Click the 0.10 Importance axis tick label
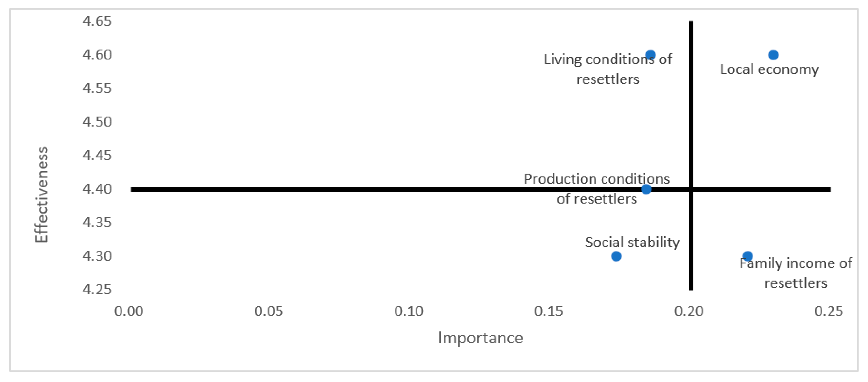Screen dimensions: 868x382 click(x=409, y=311)
